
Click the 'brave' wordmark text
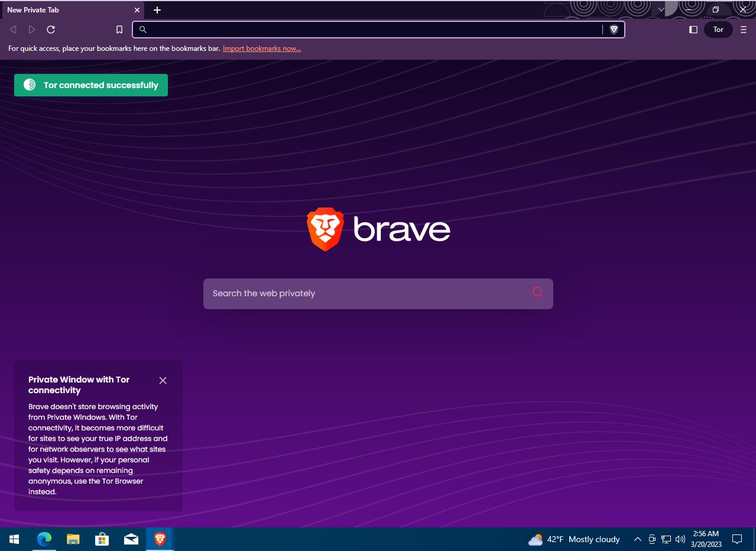tap(402, 229)
